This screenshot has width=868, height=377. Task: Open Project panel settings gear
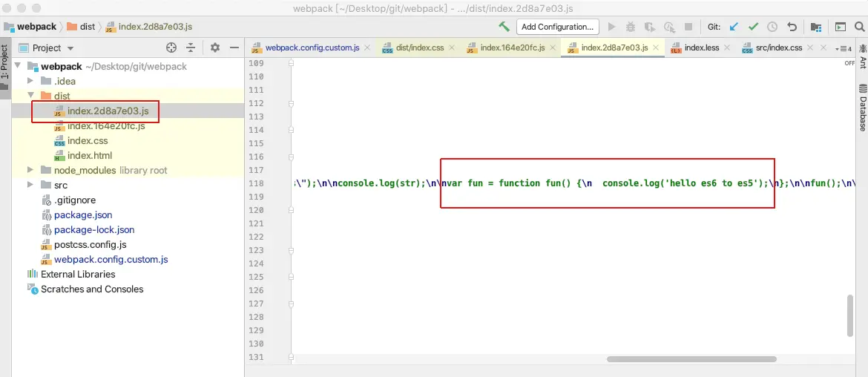click(215, 47)
